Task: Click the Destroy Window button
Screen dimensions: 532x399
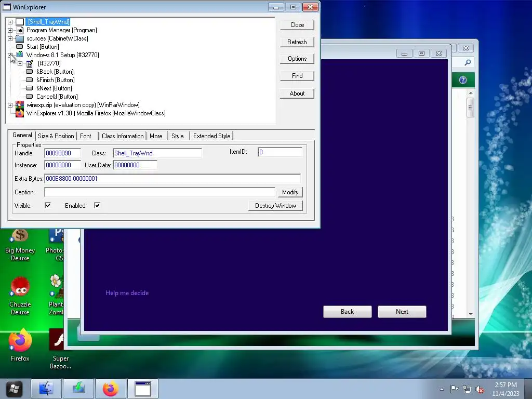Action: click(x=275, y=206)
